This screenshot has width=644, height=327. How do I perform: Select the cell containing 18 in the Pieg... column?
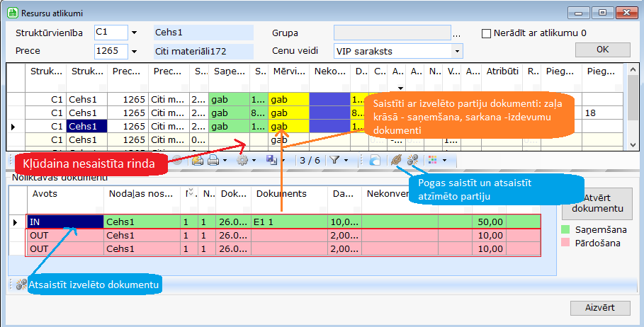click(x=602, y=113)
